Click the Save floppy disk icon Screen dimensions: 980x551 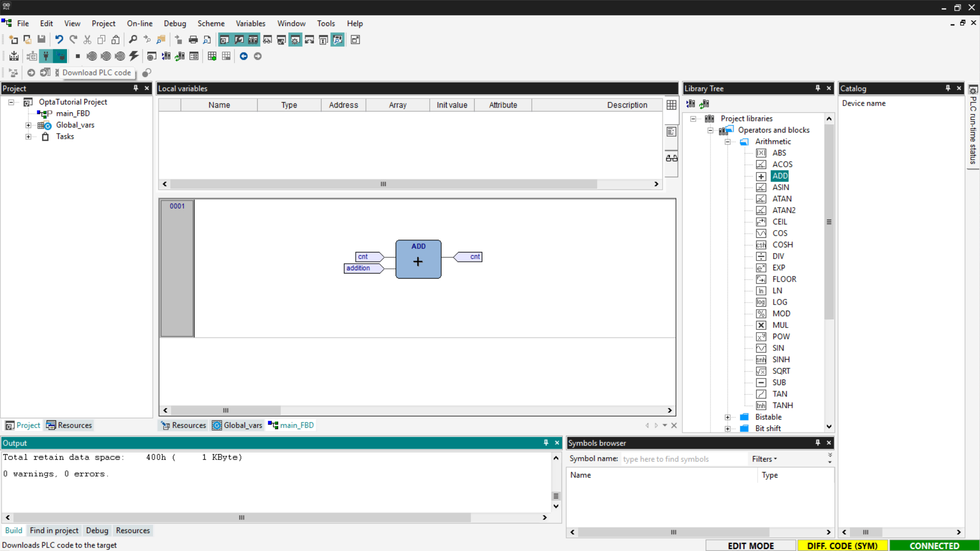coord(41,40)
